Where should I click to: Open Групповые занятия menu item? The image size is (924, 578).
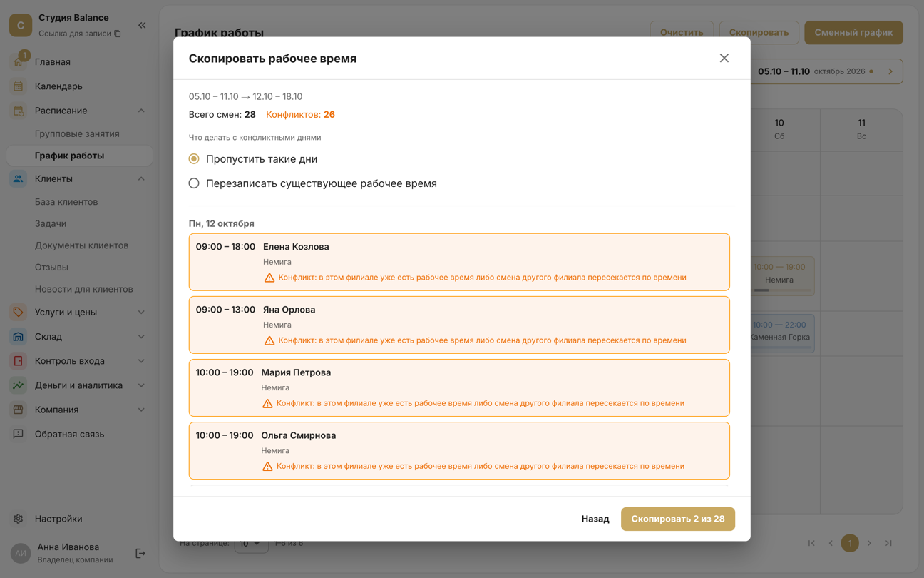click(x=77, y=133)
